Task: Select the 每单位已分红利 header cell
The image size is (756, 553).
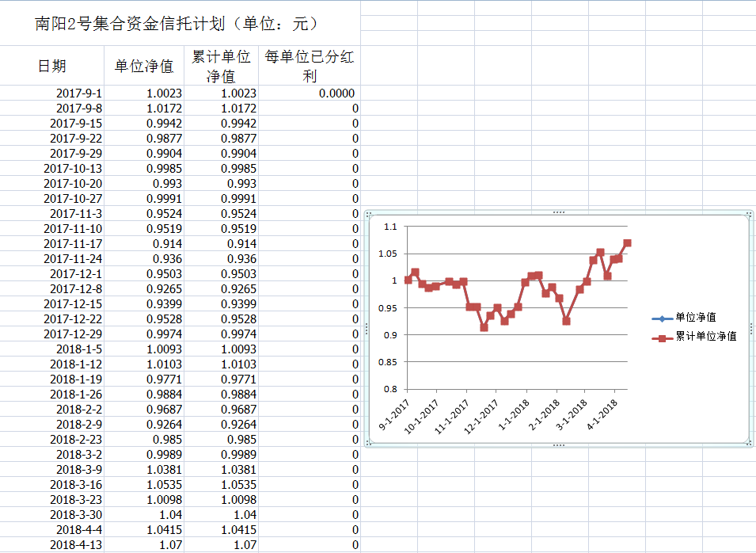Action: 310,66
